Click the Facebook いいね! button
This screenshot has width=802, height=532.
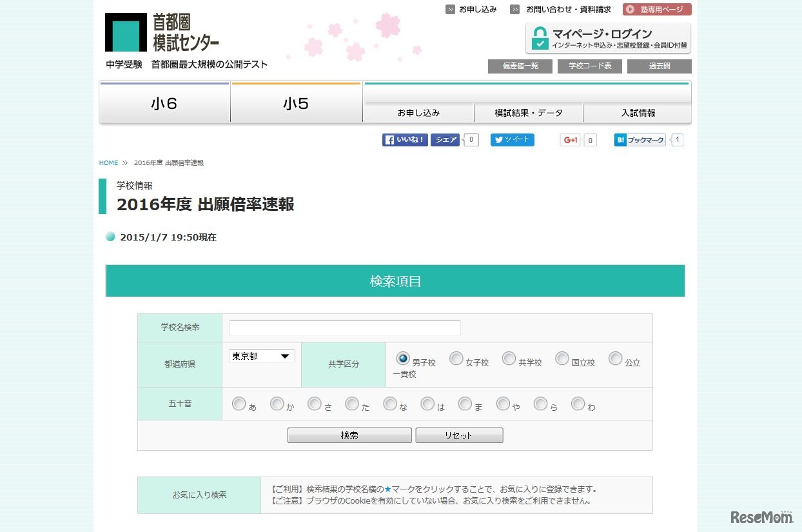pyautogui.click(x=404, y=139)
